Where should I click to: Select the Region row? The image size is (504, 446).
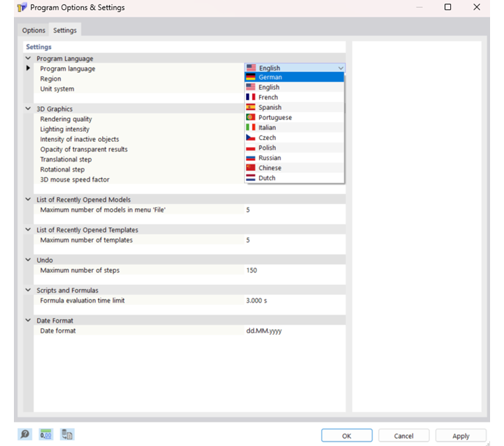tap(139, 79)
